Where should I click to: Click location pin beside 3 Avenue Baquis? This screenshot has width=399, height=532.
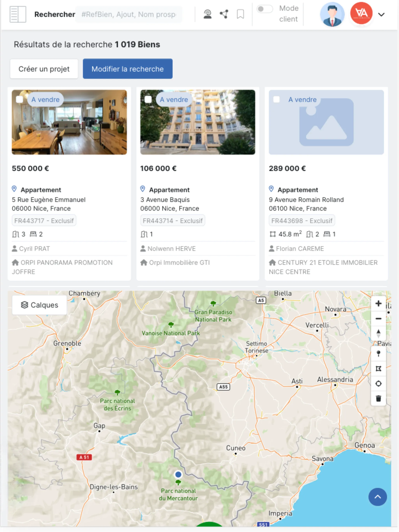click(x=143, y=189)
